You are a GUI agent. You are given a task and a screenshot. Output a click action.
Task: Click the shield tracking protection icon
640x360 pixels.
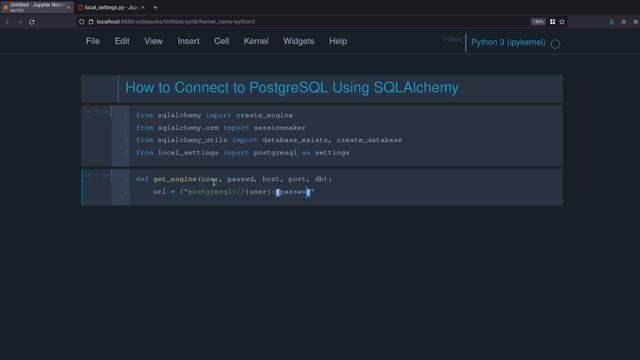point(82,22)
